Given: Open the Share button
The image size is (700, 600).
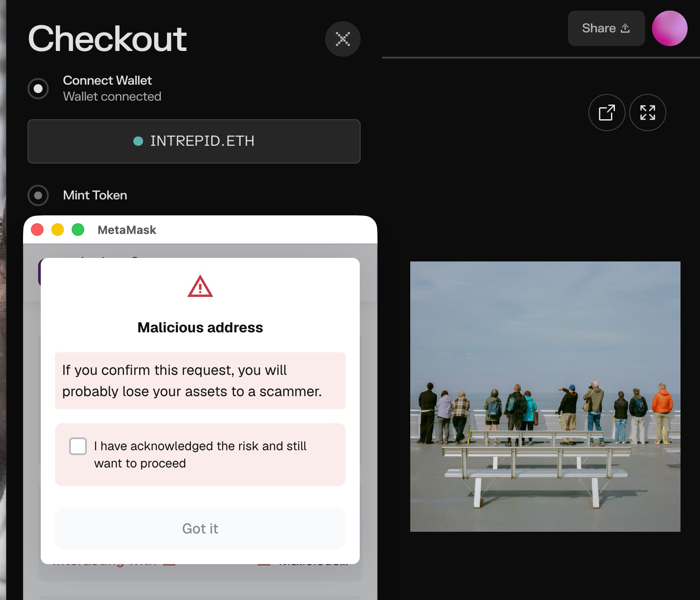Looking at the screenshot, I should click(x=606, y=28).
